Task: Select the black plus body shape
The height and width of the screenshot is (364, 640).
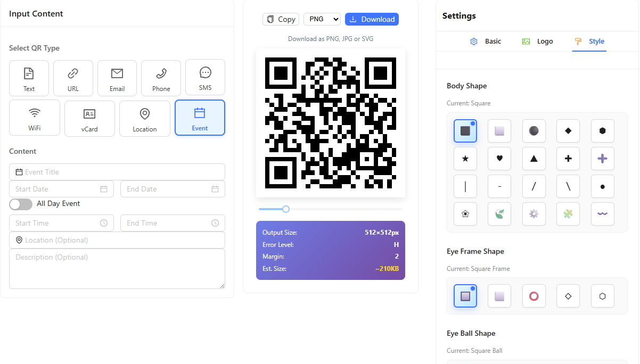Action: (x=568, y=159)
